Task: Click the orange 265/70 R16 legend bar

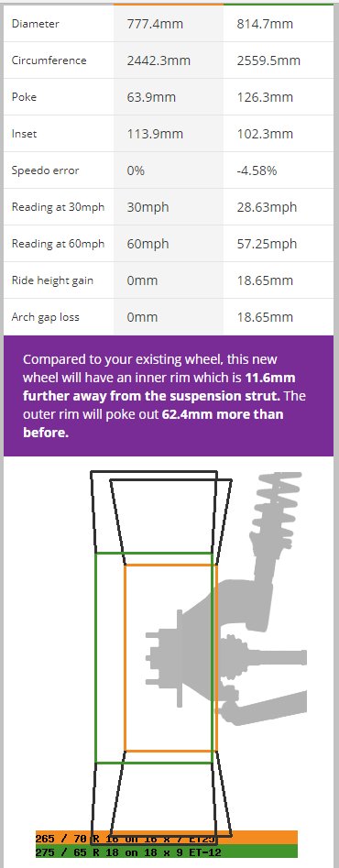Action: [x=167, y=838]
